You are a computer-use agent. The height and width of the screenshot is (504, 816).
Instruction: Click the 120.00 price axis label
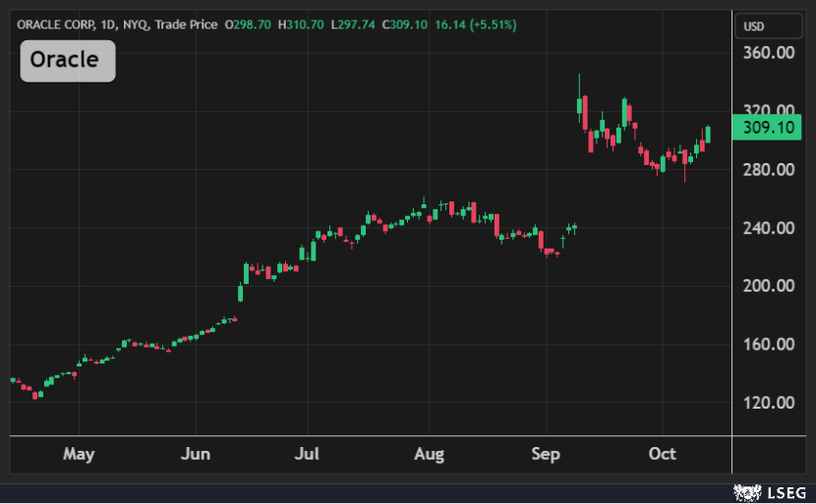[768, 402]
